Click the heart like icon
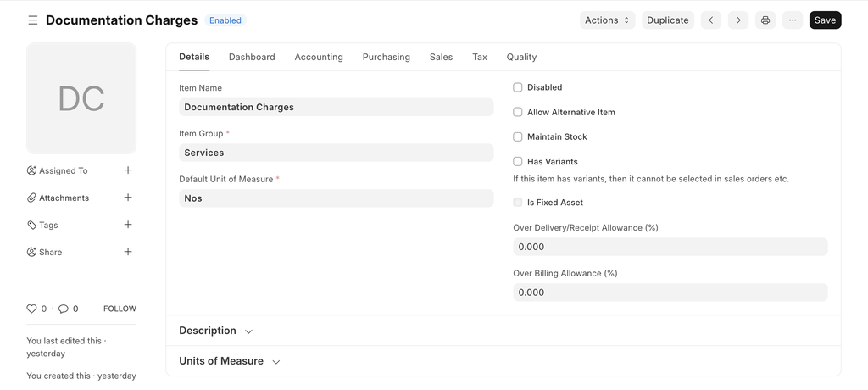The width and height of the screenshot is (868, 390). tap(32, 309)
